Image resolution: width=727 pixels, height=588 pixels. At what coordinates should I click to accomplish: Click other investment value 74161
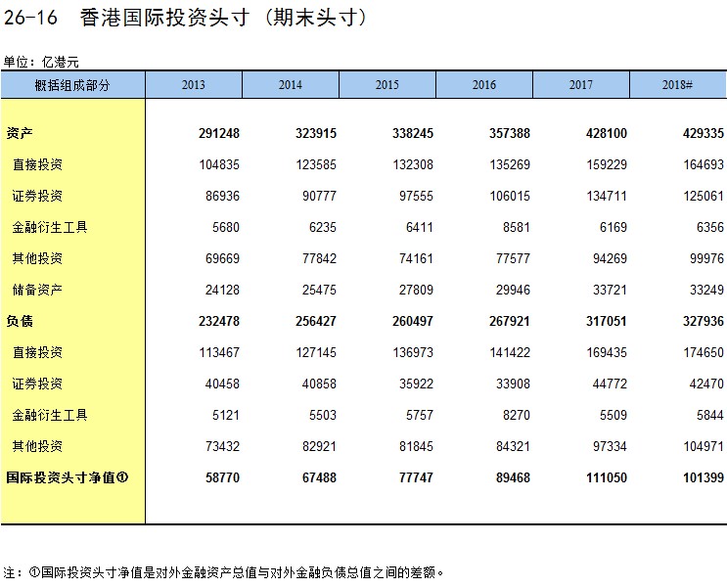point(417,258)
